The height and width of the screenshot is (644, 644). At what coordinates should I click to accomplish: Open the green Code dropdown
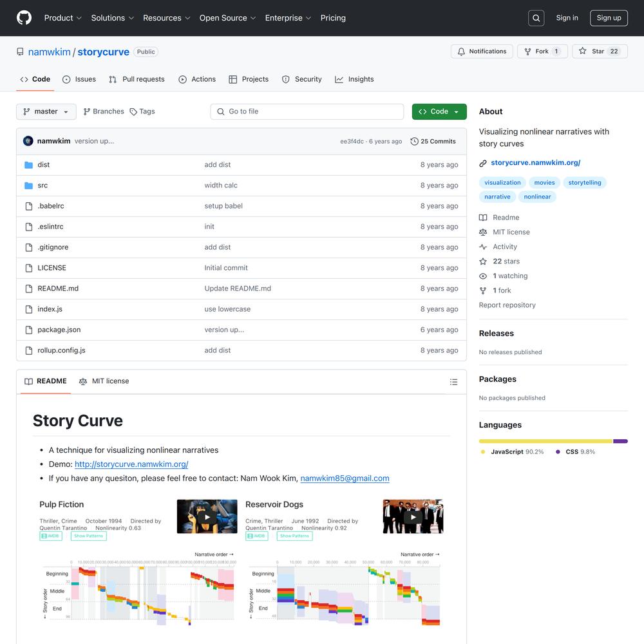pos(439,111)
